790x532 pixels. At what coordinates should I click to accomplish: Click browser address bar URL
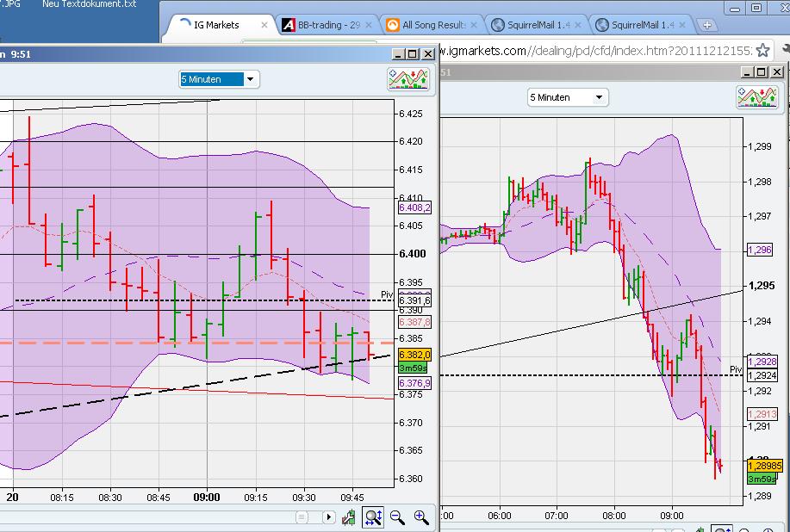pos(594,50)
